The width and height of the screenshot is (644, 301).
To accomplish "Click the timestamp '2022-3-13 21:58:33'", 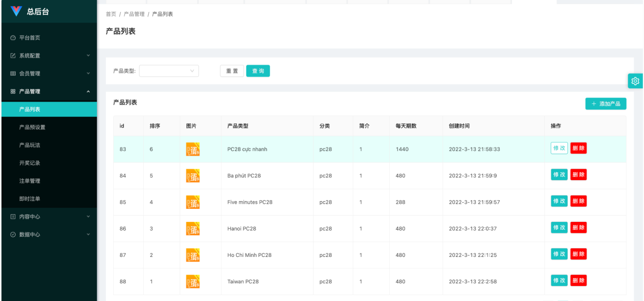I will [x=475, y=150].
